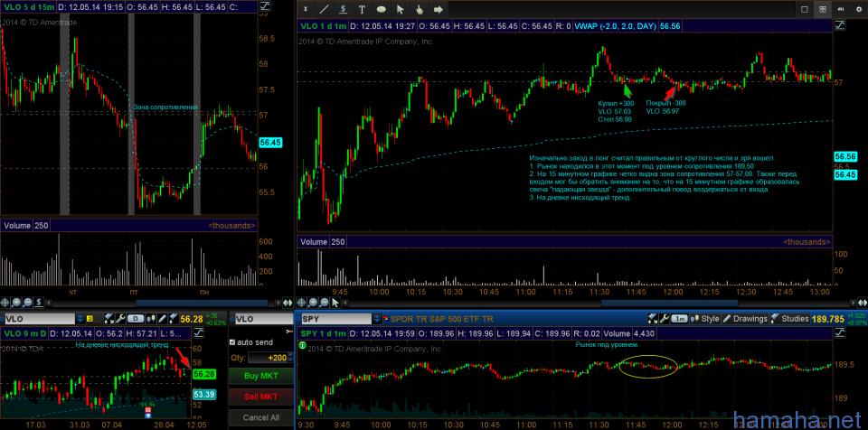The width and height of the screenshot is (868, 430).
Task: Click crosshair icon under VLO 1m chart
Action: pyautogui.click(x=302, y=302)
